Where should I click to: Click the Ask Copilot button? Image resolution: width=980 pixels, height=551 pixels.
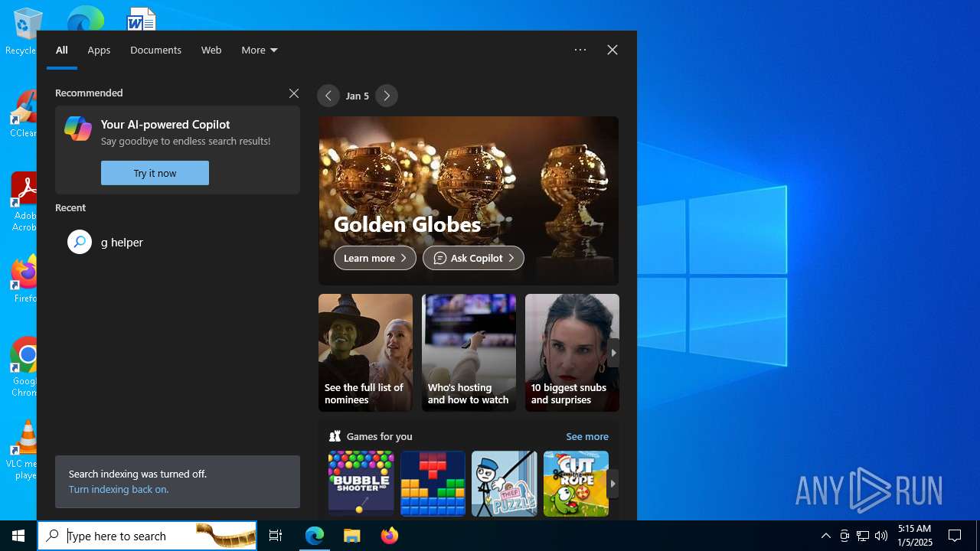tap(473, 258)
